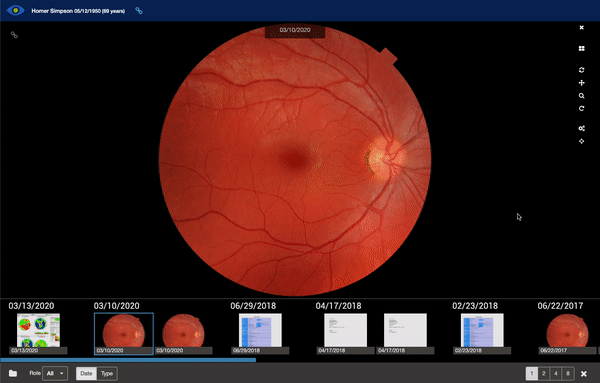Switch to 4-image layout
The width and height of the screenshot is (600, 383).
[556, 373]
